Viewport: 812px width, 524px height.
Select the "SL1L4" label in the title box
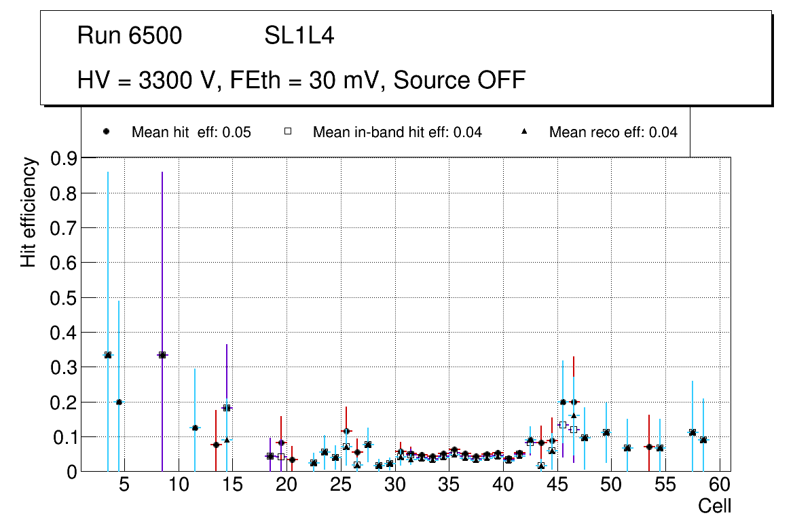299,36
